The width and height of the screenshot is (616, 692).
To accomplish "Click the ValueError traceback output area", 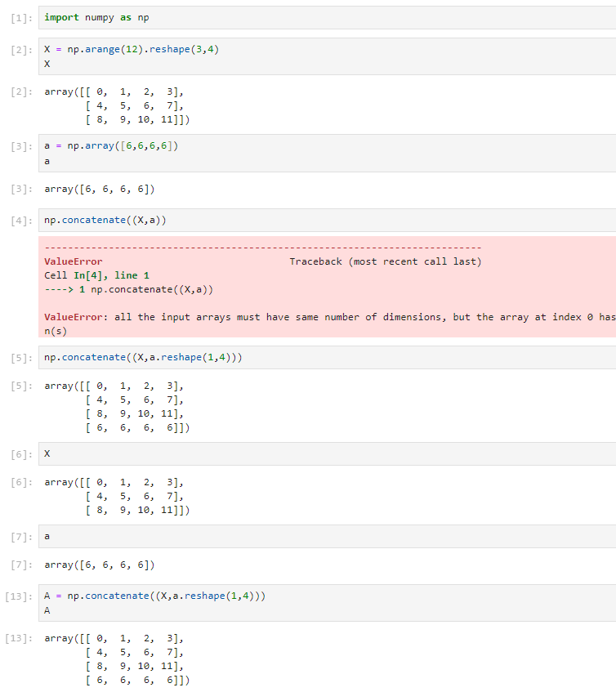I will 327,287.
